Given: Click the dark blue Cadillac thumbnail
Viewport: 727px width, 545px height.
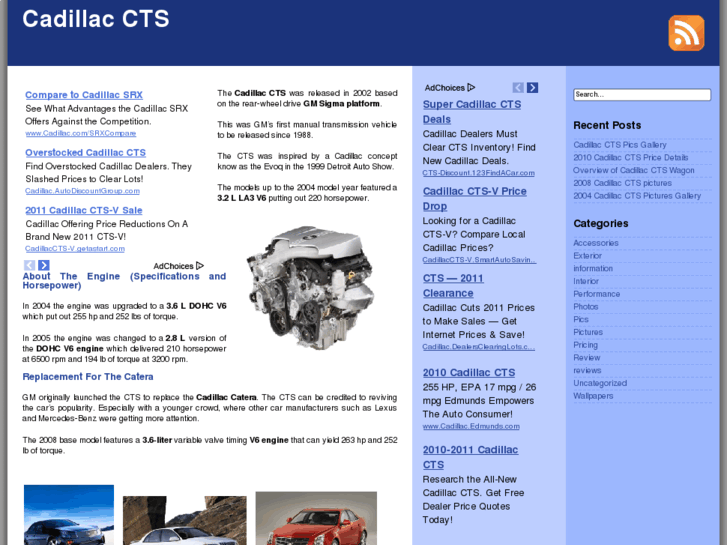Looking at the screenshot, I should [69, 515].
